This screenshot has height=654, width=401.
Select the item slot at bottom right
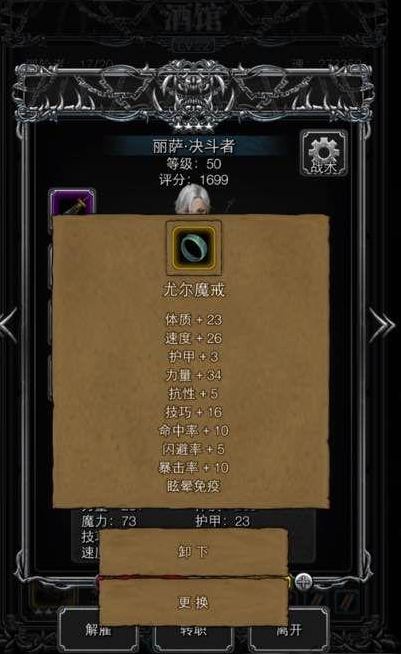[346, 601]
